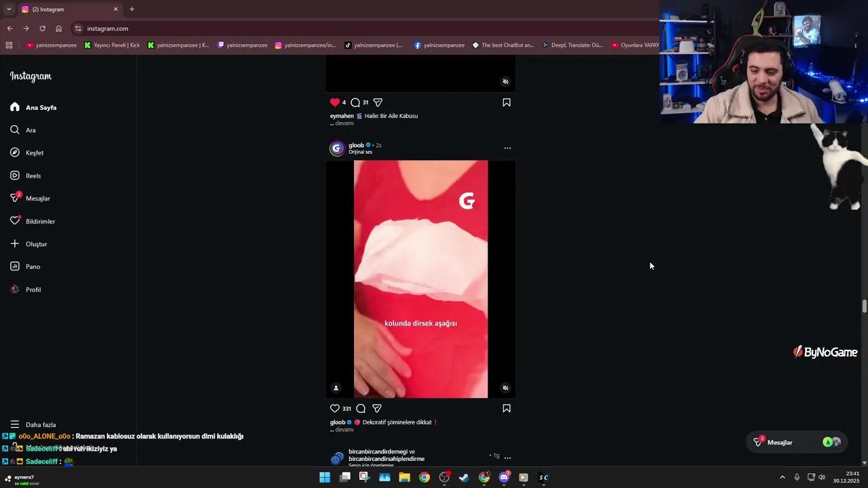Open comments on the gloob reel
This screenshot has width=868, height=488.
pyautogui.click(x=360, y=408)
